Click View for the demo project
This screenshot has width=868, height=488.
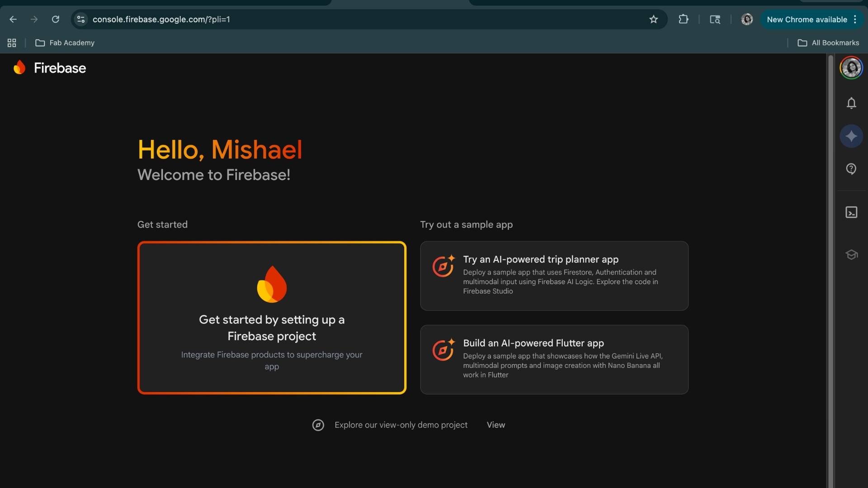[x=496, y=425]
